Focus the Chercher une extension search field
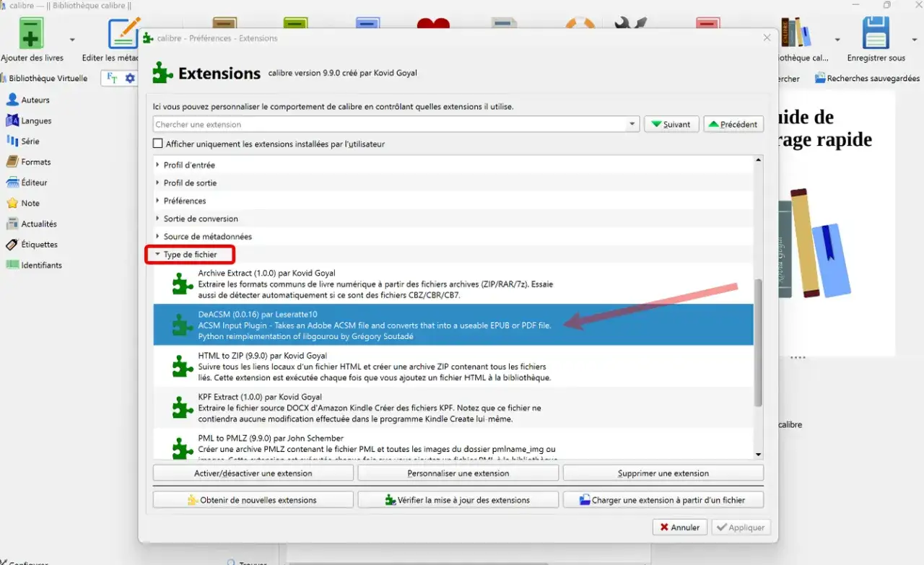Viewport: 924px width, 565px height. click(390, 124)
